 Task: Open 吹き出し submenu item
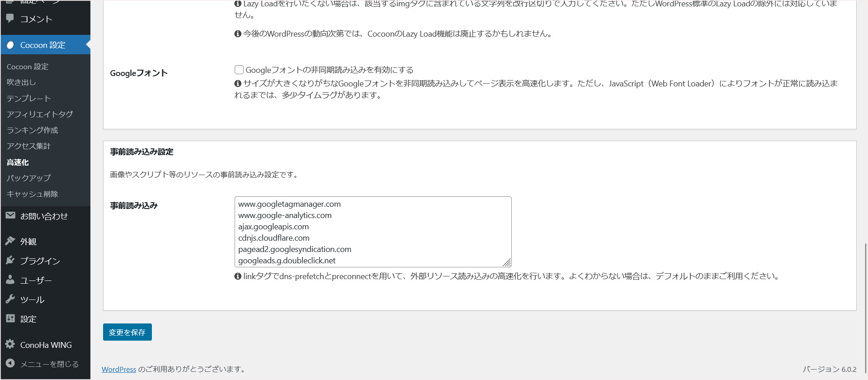[x=21, y=82]
